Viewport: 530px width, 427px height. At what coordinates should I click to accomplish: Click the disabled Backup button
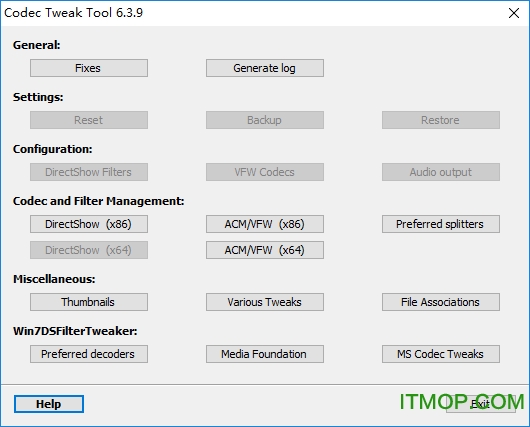pos(265,120)
